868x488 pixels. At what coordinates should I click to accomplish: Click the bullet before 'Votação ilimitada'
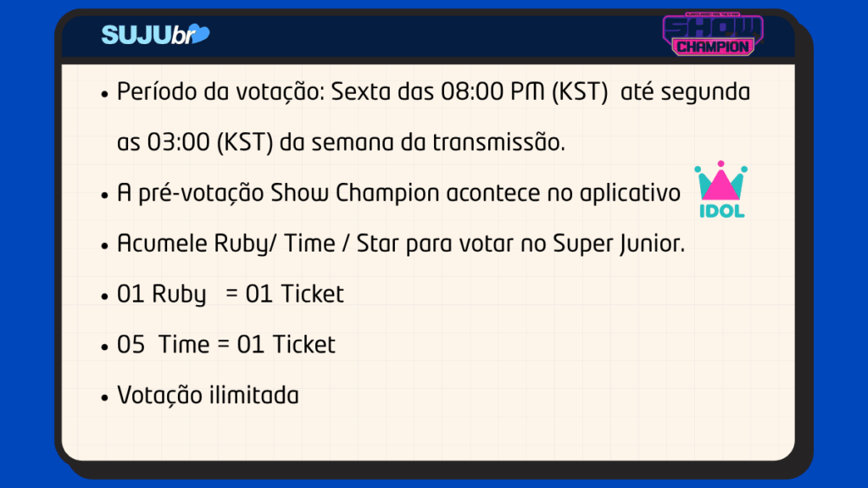pos(104,397)
